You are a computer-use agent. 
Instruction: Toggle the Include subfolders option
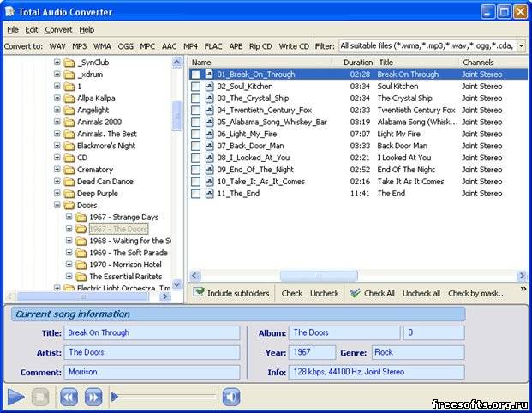[x=231, y=293]
